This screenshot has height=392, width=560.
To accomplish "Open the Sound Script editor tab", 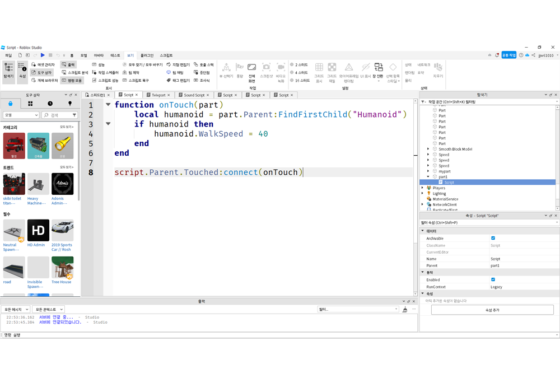I will click(194, 95).
